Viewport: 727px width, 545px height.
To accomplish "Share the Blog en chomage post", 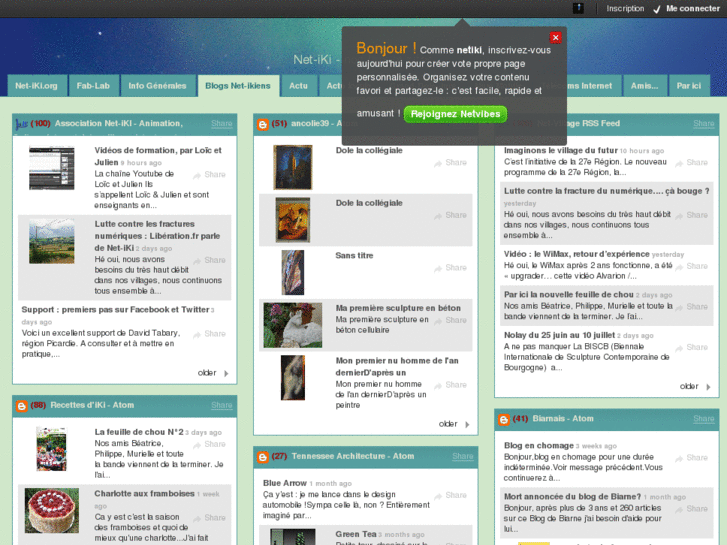I will 691,458.
